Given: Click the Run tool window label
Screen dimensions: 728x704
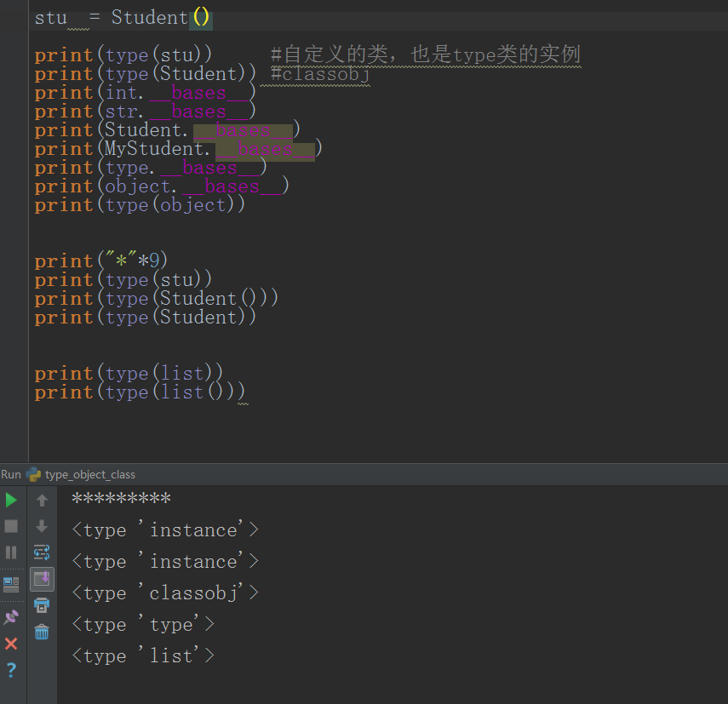Looking at the screenshot, I should click(x=11, y=475).
